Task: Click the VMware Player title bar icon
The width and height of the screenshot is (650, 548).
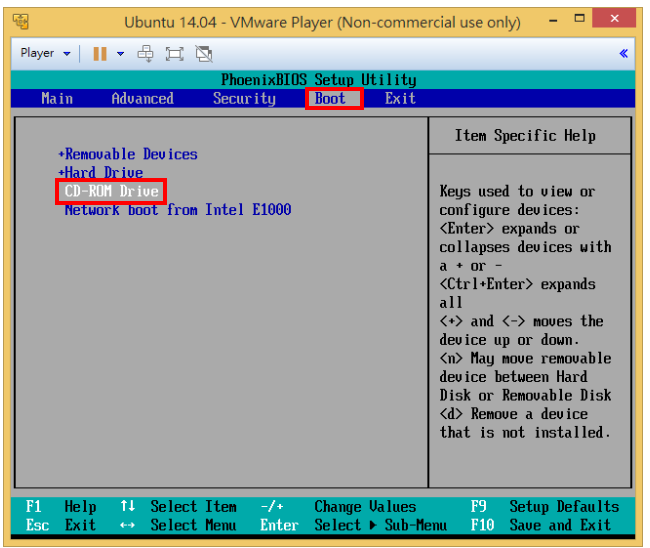Action: (x=21, y=21)
